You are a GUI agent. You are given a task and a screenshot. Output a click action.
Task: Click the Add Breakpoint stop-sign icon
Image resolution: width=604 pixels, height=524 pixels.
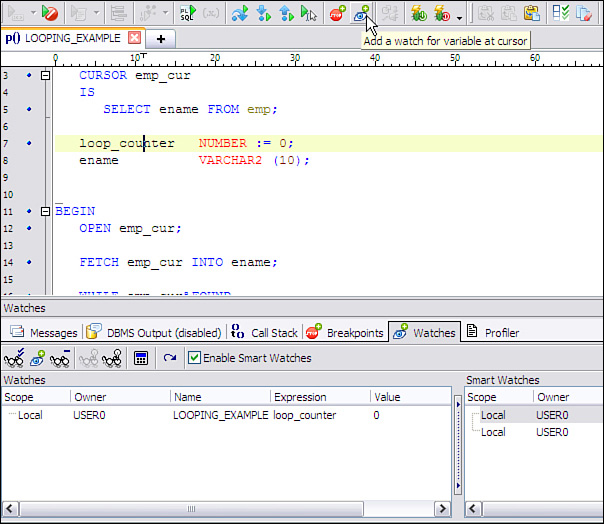337,13
